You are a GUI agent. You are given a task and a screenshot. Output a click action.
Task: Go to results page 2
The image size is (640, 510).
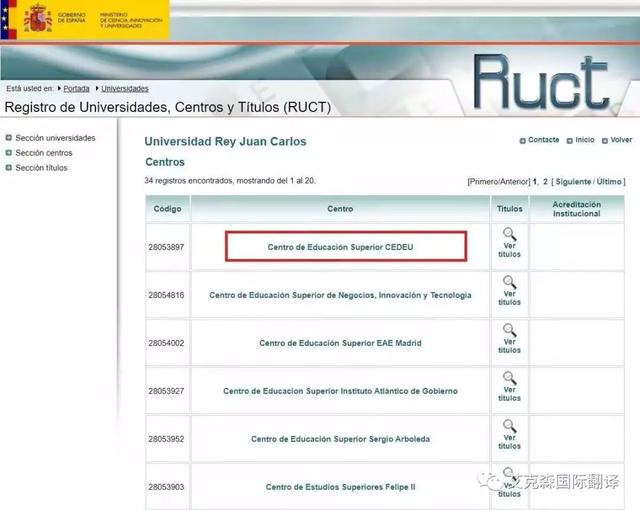545,182
